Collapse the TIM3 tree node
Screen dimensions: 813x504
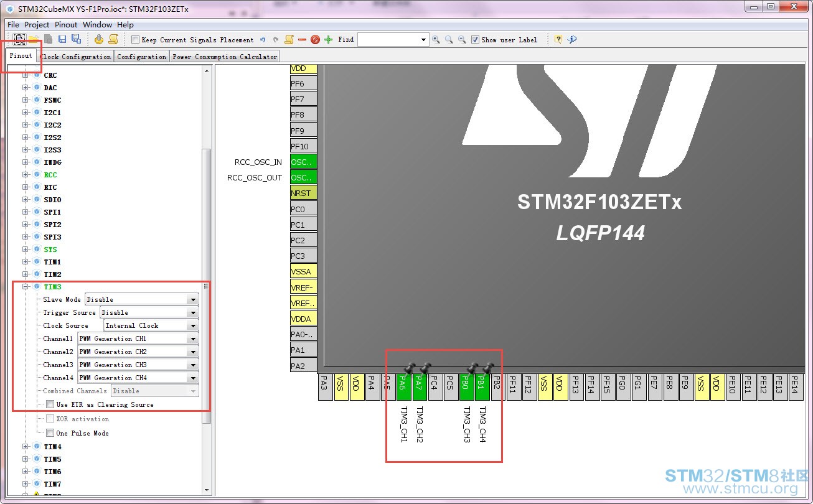[x=26, y=287]
